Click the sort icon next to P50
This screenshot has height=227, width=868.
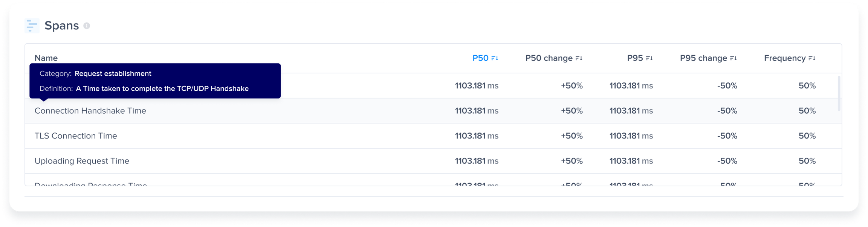pyautogui.click(x=495, y=58)
